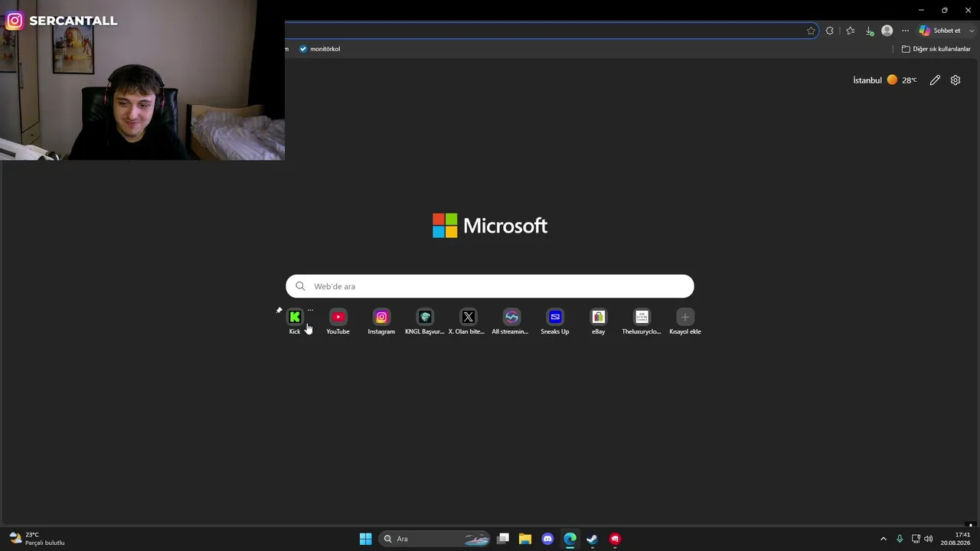Open page settings gear icon
Image resolution: width=980 pixels, height=551 pixels.
click(x=955, y=80)
